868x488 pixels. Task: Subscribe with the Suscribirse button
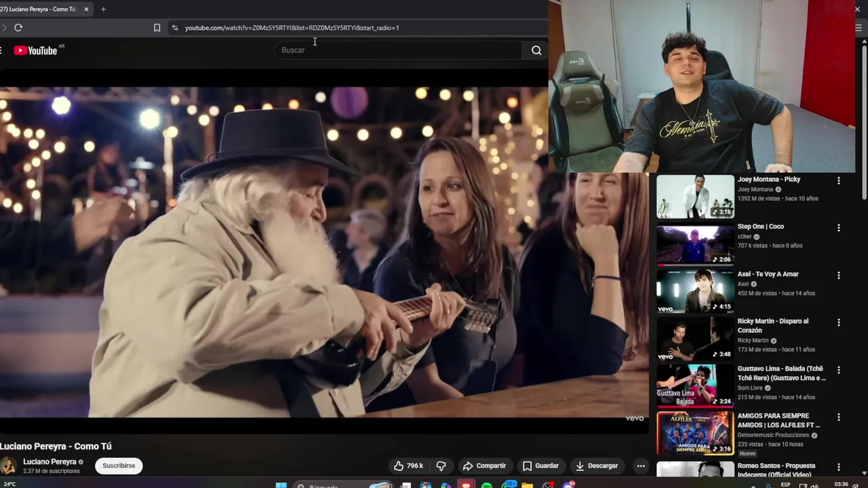tap(119, 466)
